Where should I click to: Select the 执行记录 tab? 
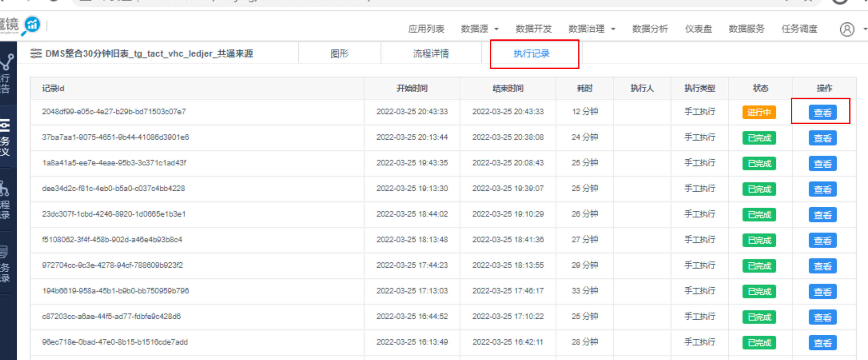[531, 53]
